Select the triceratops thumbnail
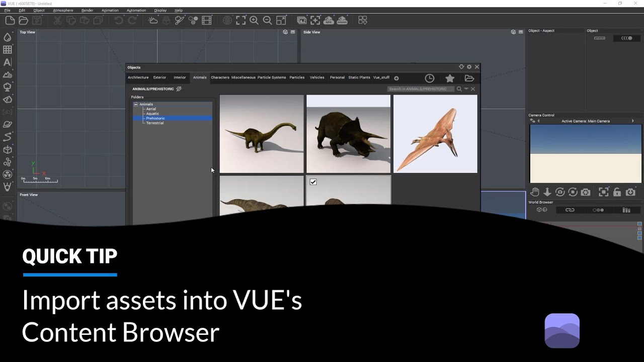 coord(348,134)
